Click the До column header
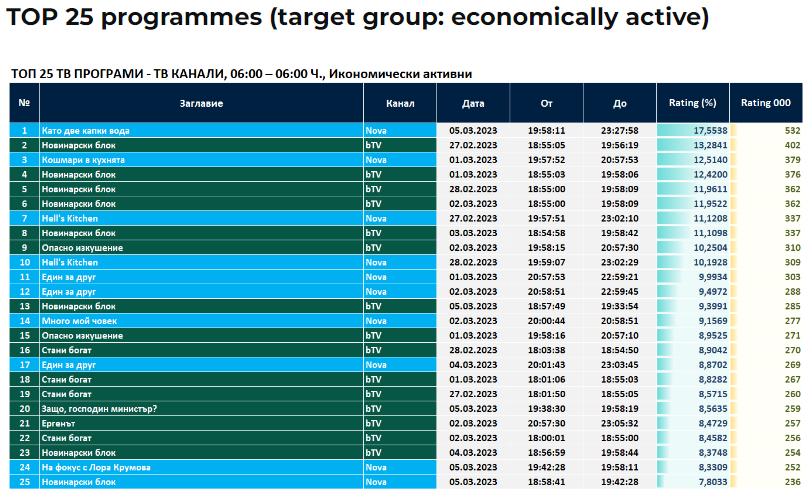This screenshot has width=806, height=489. (619, 103)
